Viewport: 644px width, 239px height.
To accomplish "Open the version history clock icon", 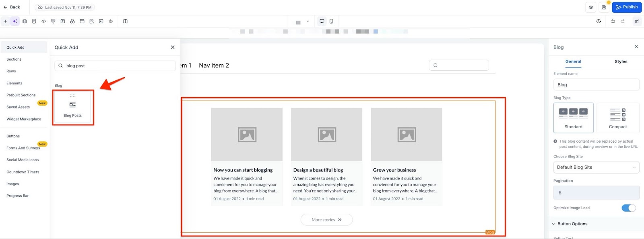I will click(x=599, y=21).
